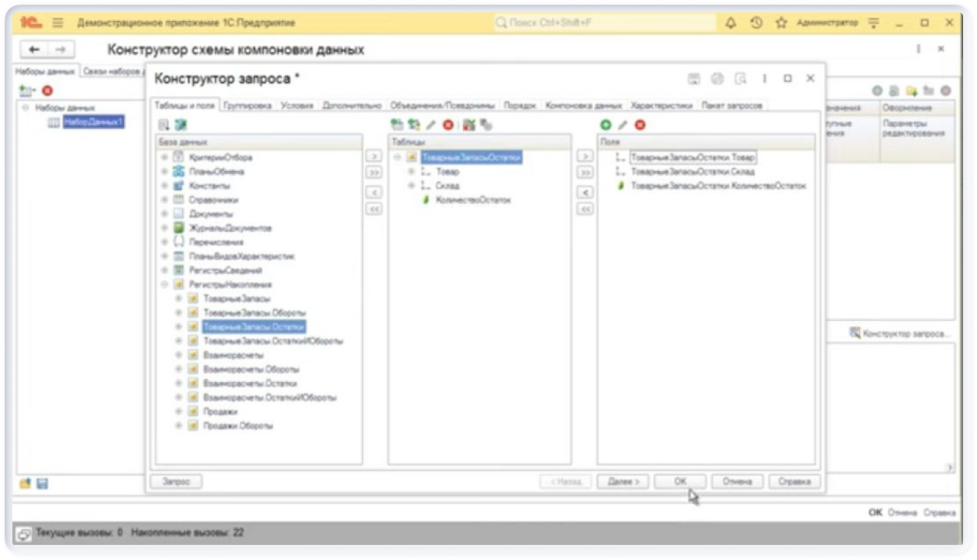Click the Далее > button
The image size is (977, 560).
pos(622,481)
